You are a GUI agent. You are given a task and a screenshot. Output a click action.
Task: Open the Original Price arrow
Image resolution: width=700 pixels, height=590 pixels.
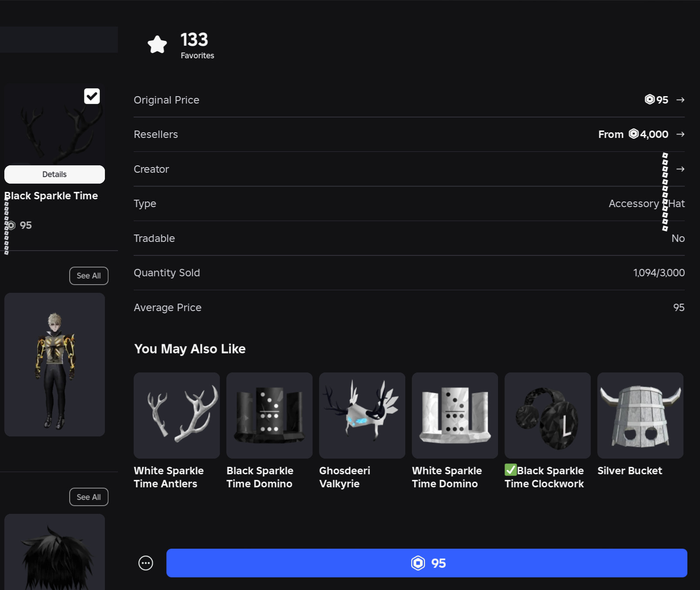[x=680, y=100]
